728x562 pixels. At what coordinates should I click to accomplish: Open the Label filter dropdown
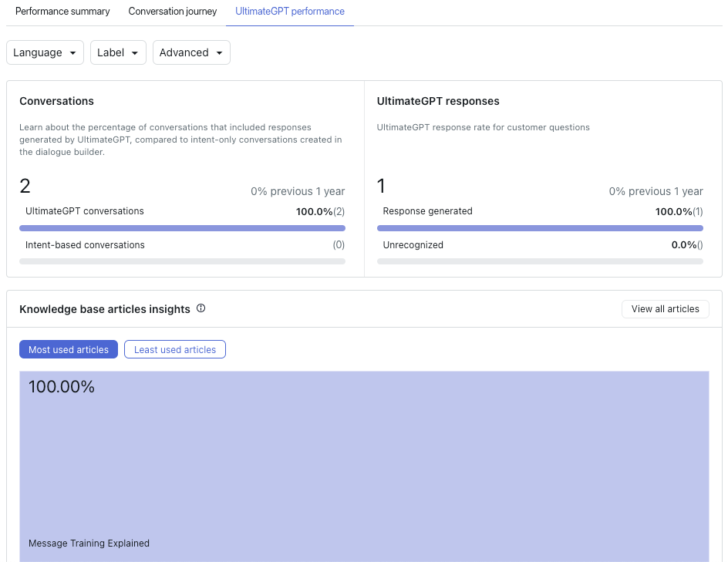coord(119,52)
